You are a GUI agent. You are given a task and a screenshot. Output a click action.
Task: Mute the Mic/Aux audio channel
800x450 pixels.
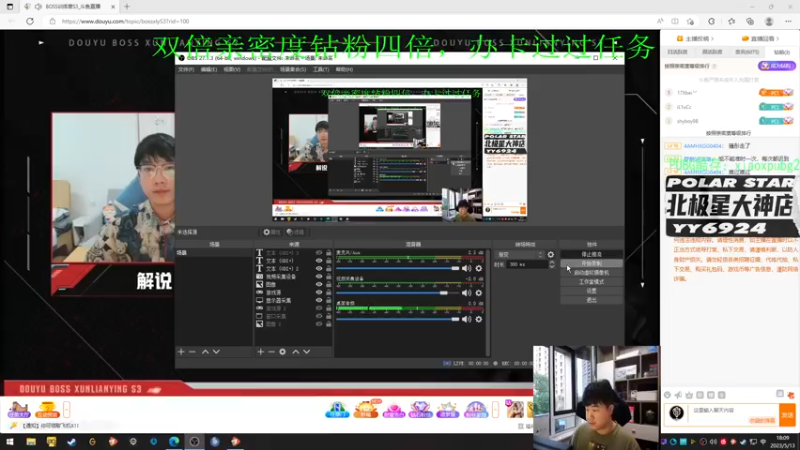pyautogui.click(x=466, y=268)
